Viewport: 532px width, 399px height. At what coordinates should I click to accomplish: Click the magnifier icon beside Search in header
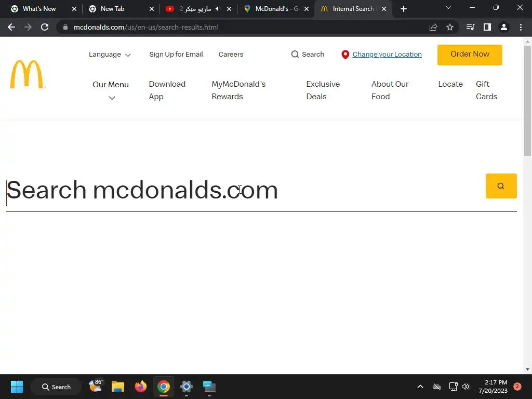tap(295, 54)
